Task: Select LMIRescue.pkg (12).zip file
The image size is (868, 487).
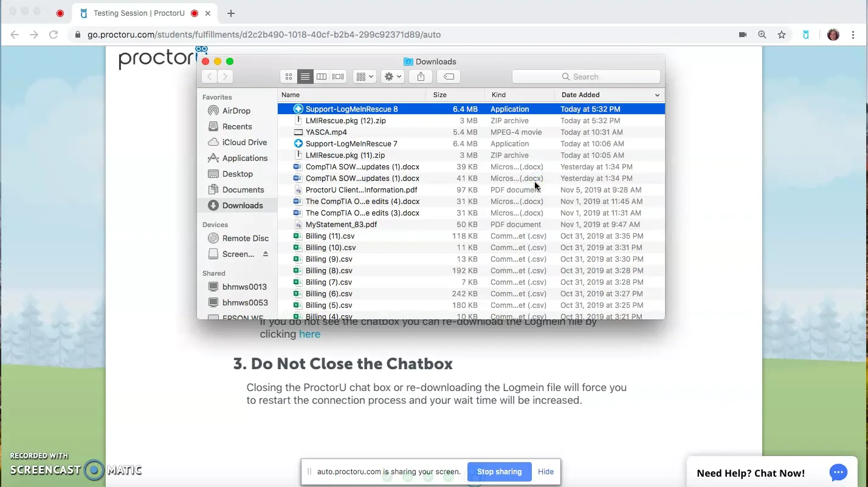Action: (471, 121)
